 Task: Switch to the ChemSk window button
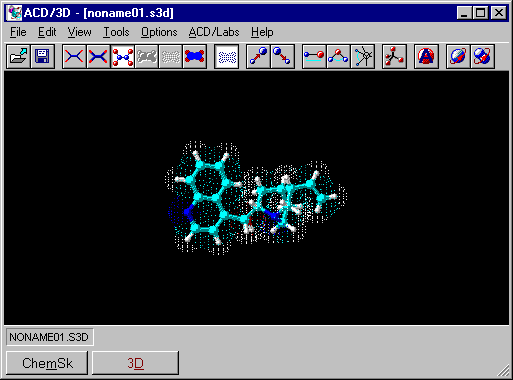[47, 363]
